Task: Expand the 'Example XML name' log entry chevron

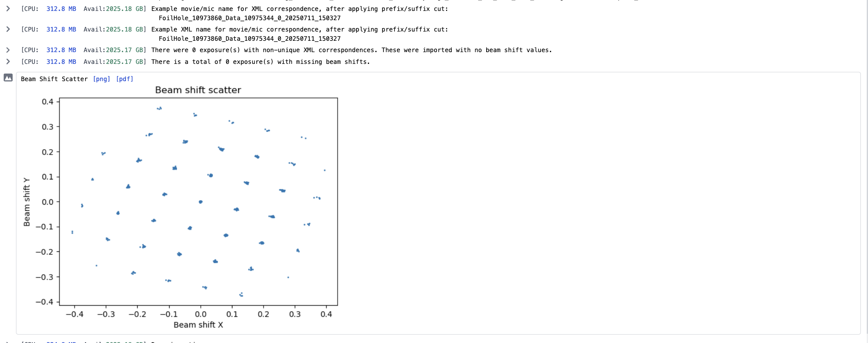Action: pos(8,29)
